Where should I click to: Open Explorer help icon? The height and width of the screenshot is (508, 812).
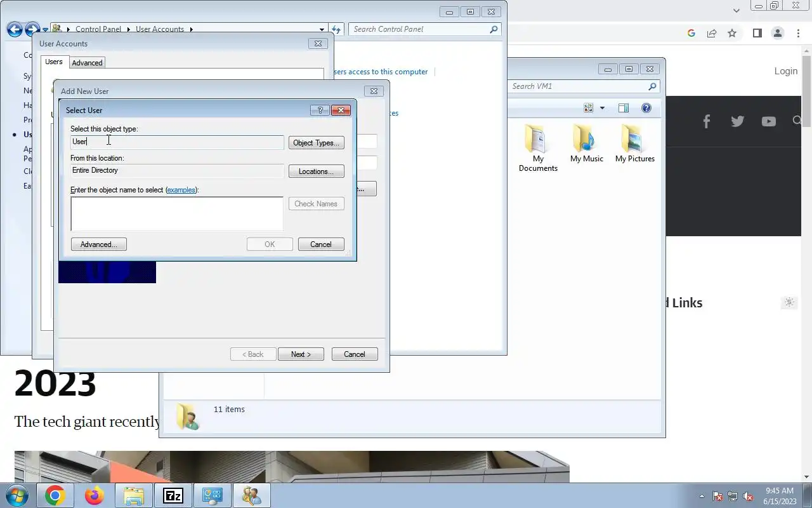click(x=646, y=108)
